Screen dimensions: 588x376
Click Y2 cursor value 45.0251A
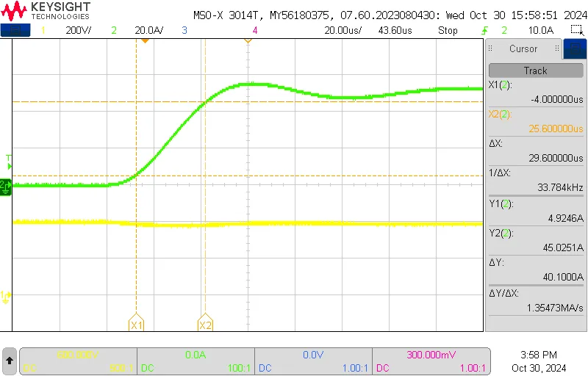click(563, 247)
